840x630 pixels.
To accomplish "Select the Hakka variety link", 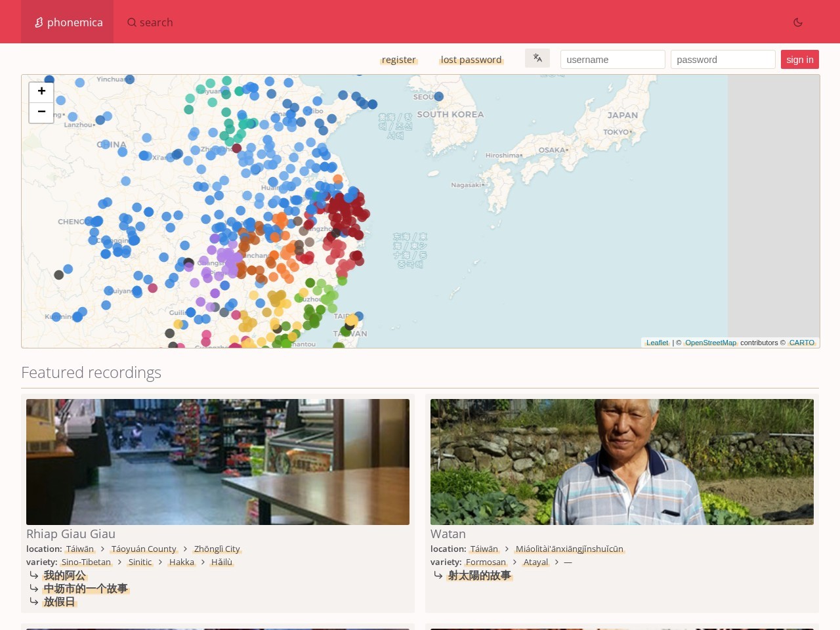I will pyautogui.click(x=182, y=562).
